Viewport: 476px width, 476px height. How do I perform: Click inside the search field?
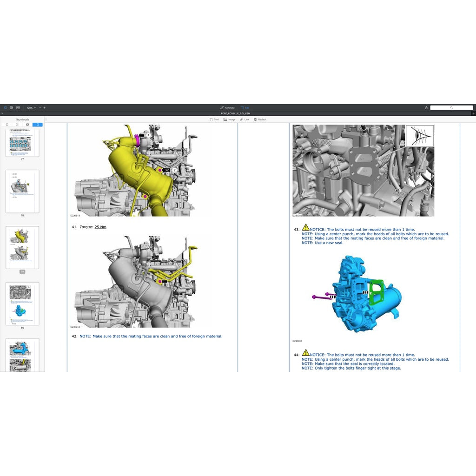pos(452,107)
